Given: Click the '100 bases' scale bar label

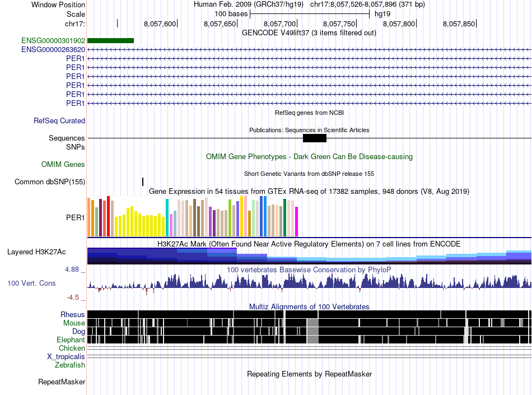Looking at the screenshot, I should pyautogui.click(x=231, y=14).
